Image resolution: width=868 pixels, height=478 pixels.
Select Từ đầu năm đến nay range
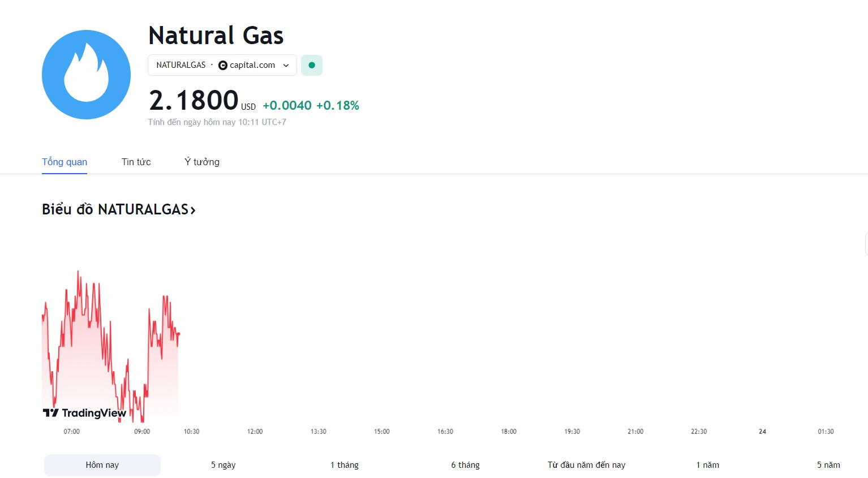[587, 465]
